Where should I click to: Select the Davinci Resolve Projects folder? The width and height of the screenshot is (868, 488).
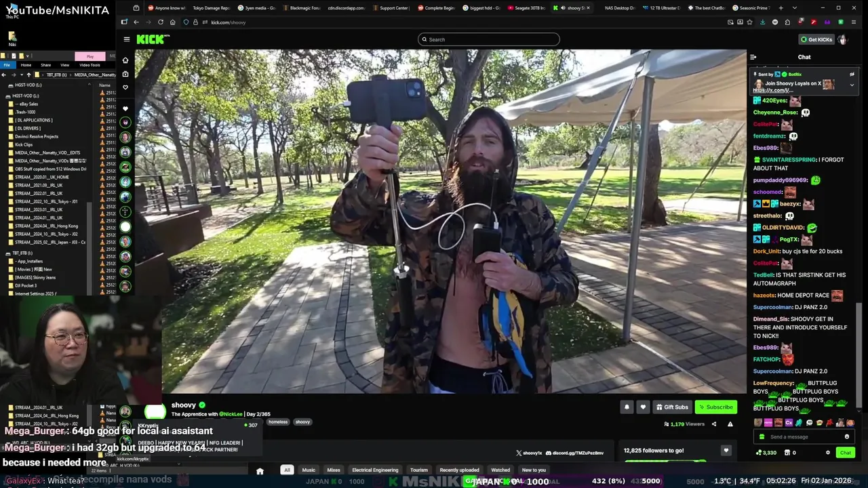(37, 136)
